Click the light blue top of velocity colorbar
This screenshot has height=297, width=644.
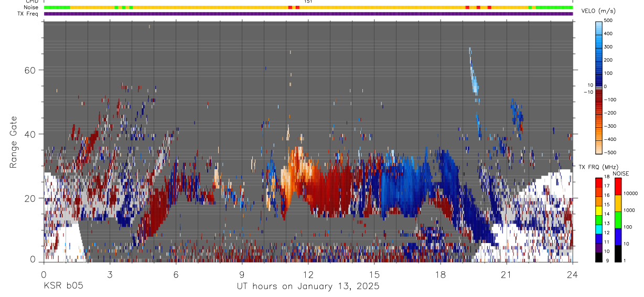coord(598,27)
